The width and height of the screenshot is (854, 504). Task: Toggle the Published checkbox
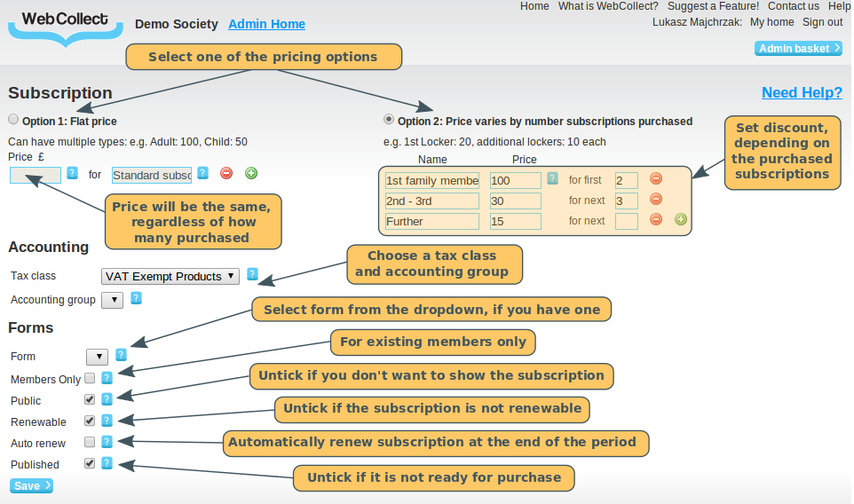coord(90,463)
